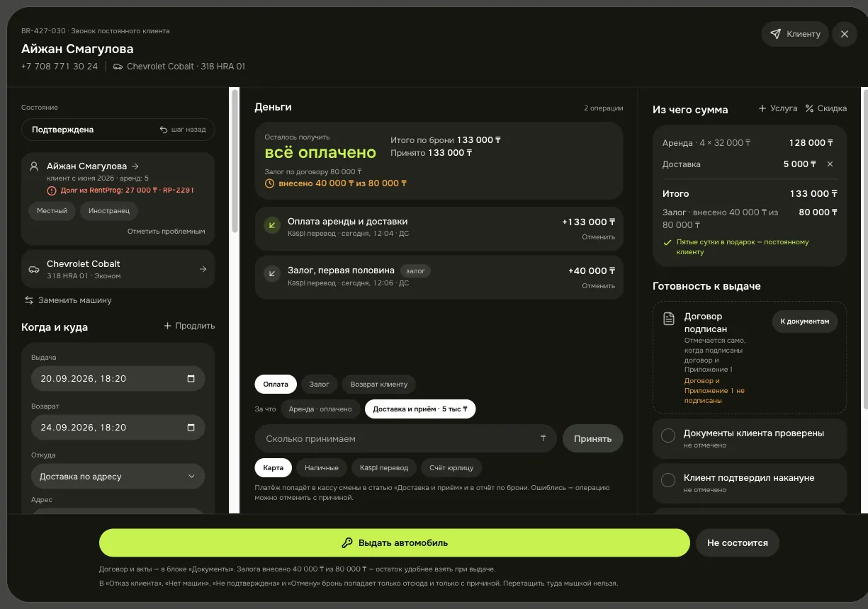Select Доставка и приём · 5 тыс chip
This screenshot has height=609, width=868.
(x=420, y=409)
